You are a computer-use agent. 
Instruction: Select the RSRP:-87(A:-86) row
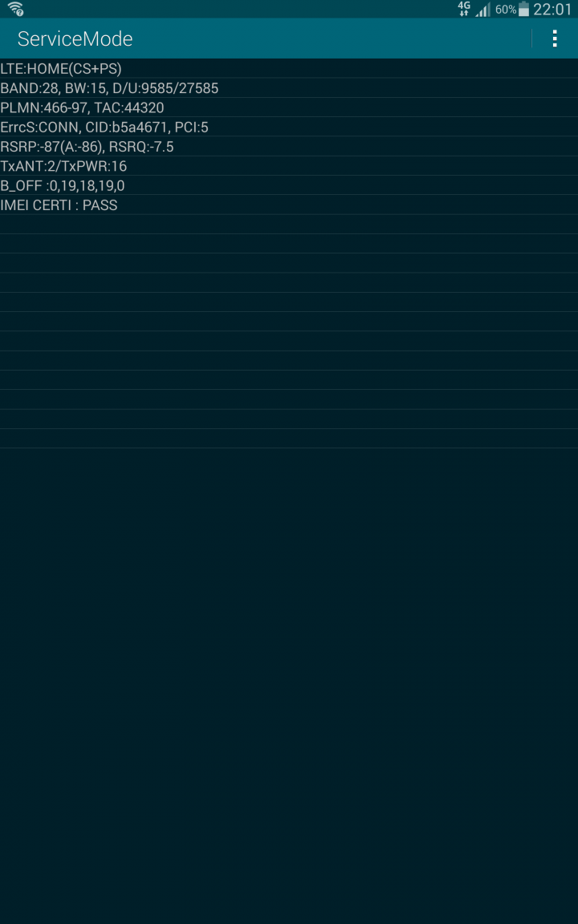[289, 146]
